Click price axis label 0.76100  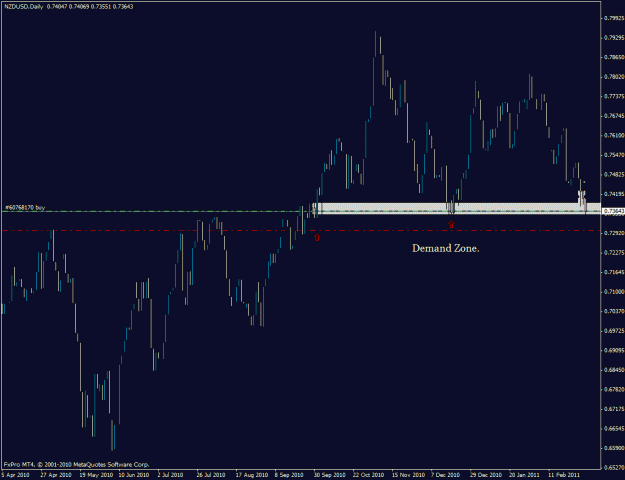point(614,136)
